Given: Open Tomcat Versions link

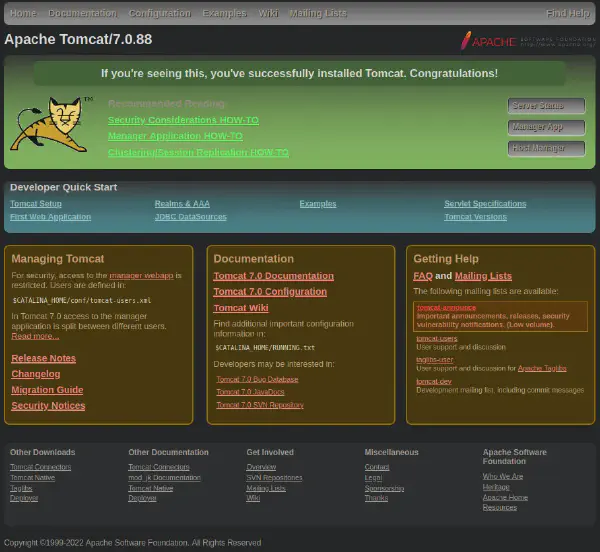Looking at the screenshot, I should click(x=476, y=217).
